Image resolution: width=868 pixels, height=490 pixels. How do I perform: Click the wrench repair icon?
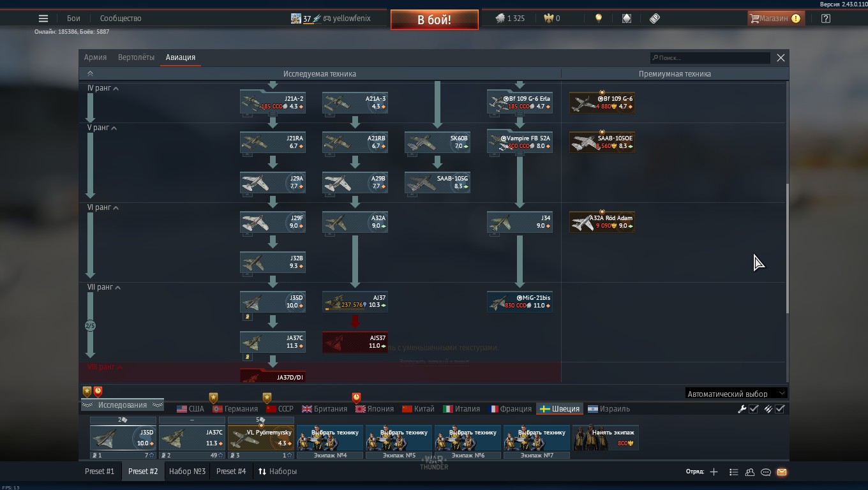[x=742, y=409]
